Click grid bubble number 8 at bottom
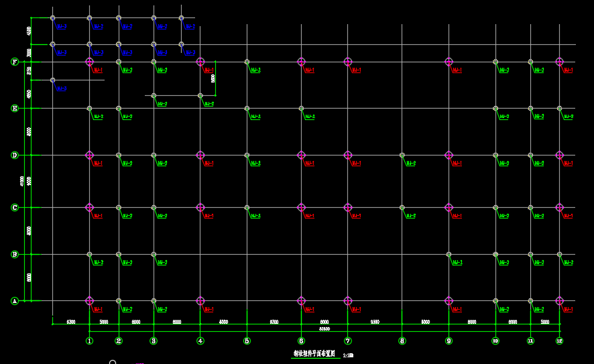 pyautogui.click(x=402, y=341)
